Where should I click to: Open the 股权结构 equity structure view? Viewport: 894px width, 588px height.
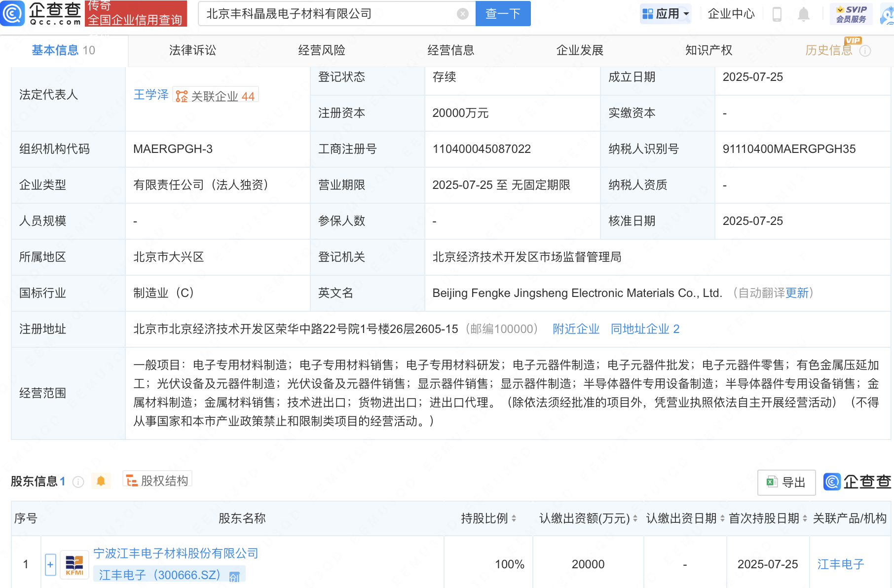pyautogui.click(x=157, y=480)
